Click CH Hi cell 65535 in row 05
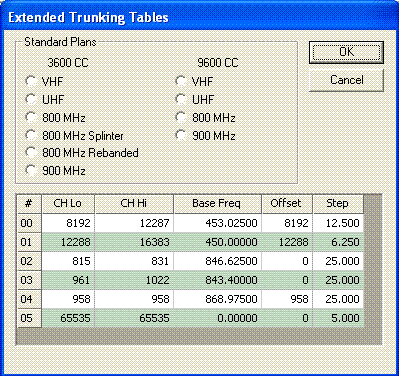Screen dimensions: 399x376 [134, 318]
